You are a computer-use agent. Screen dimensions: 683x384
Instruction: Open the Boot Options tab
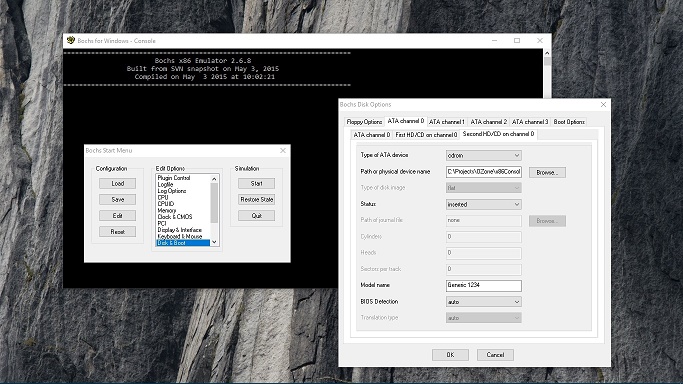pyautogui.click(x=569, y=122)
